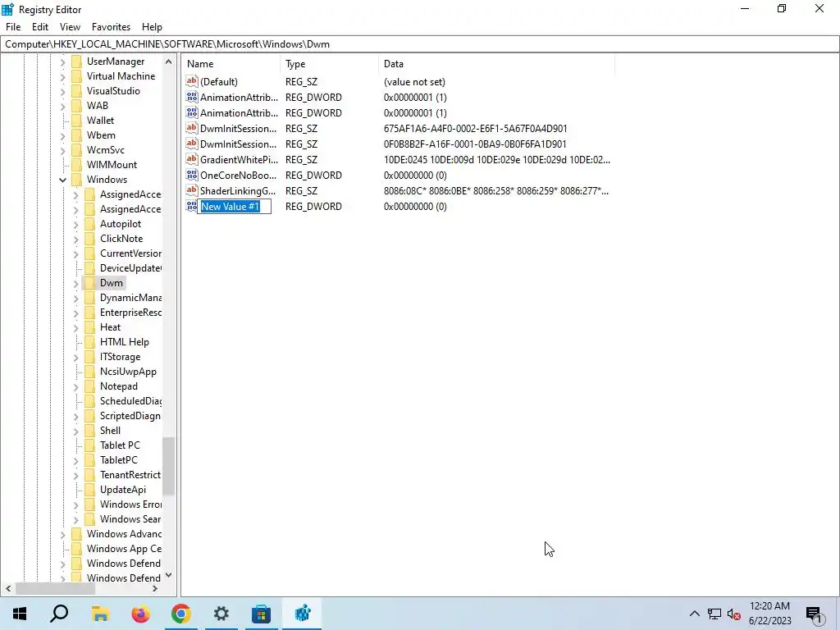This screenshot has width=840, height=630.
Task: Click the UpdateApi folder icon
Action: click(89, 490)
